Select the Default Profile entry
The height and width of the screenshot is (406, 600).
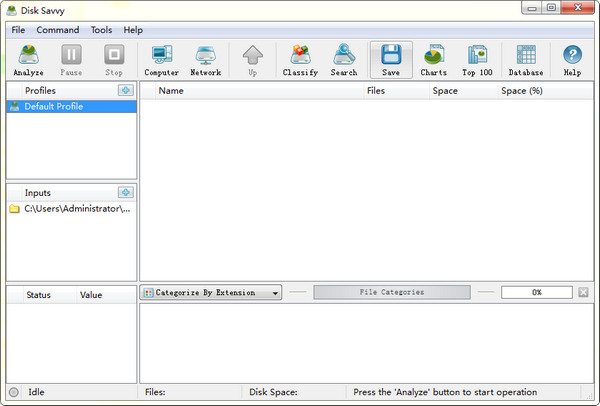[x=53, y=107]
